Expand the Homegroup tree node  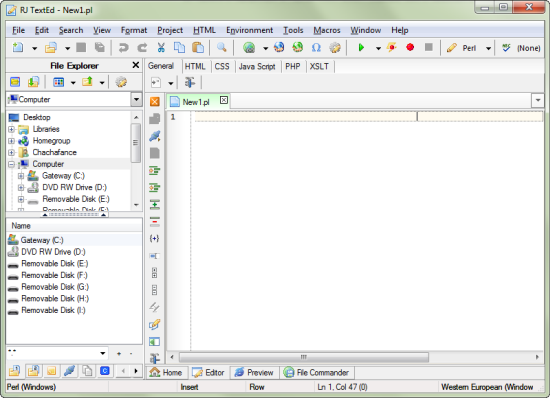11,141
